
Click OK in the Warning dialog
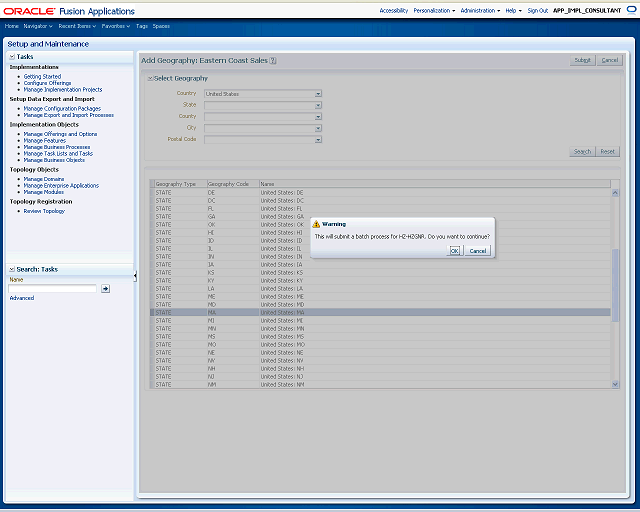[x=454, y=251]
